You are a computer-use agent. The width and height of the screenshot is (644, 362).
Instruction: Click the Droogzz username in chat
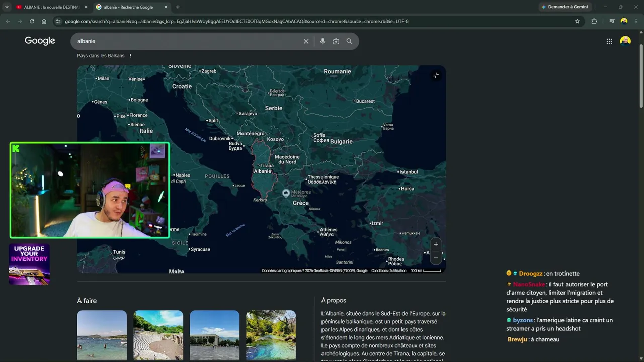click(531, 274)
